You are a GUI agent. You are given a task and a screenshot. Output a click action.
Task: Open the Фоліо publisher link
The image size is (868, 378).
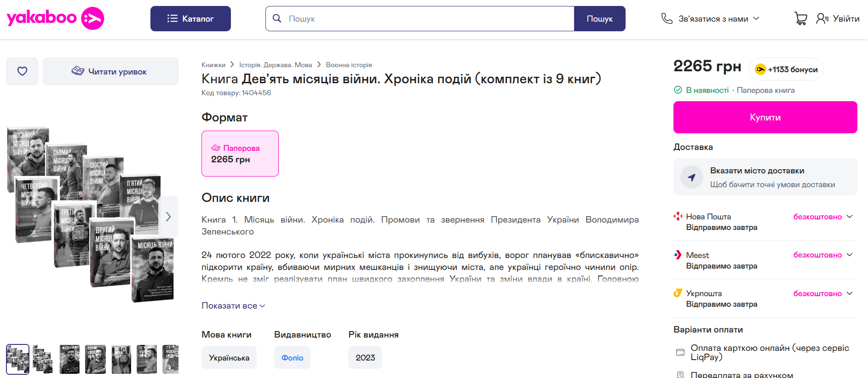[x=292, y=357]
